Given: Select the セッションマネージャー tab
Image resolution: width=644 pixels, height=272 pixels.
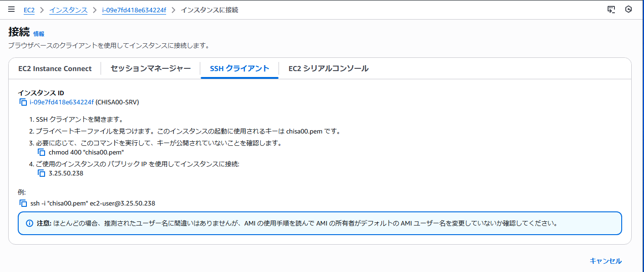Looking at the screenshot, I should coord(151,69).
